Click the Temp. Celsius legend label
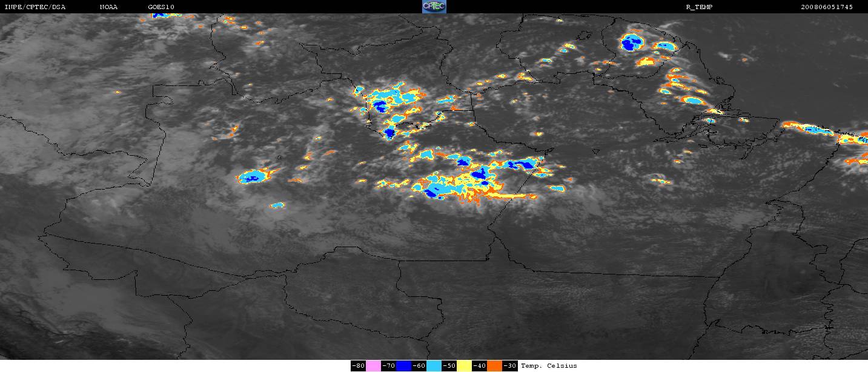 coord(549,366)
